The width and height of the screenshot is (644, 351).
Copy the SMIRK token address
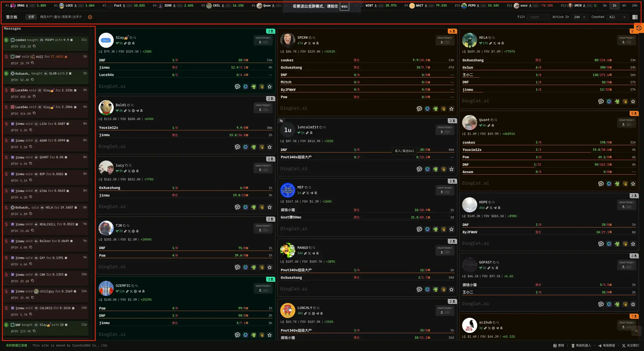(310, 38)
